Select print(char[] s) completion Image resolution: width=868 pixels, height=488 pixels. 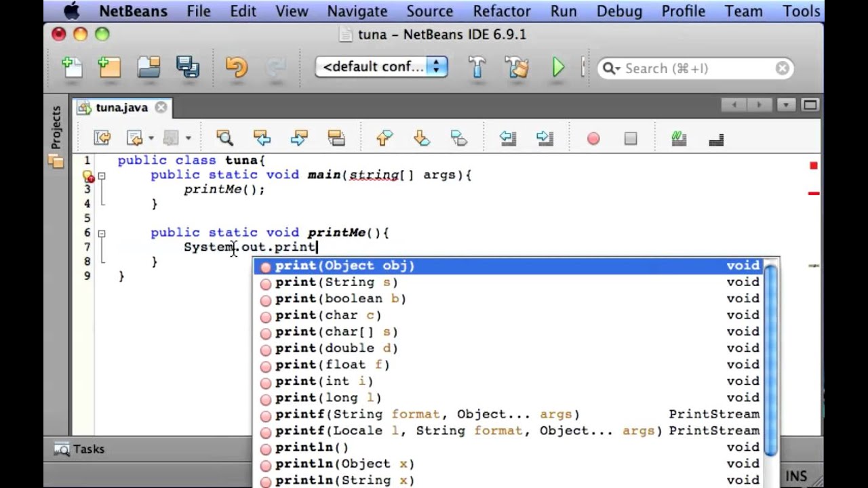click(x=509, y=331)
